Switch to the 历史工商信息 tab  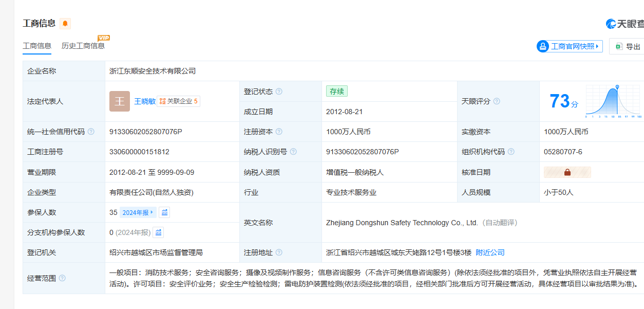coord(83,46)
